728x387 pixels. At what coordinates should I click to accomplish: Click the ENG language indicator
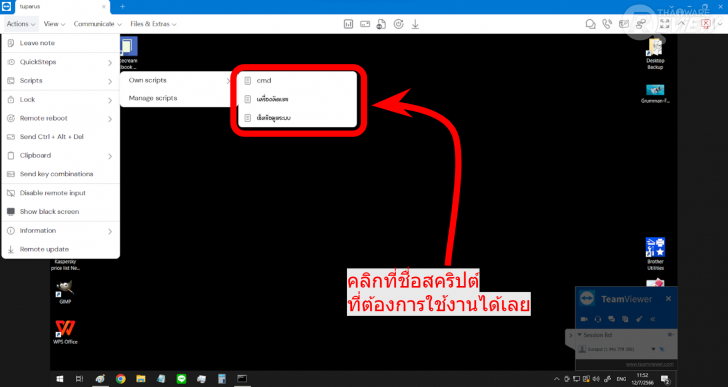[621, 379]
